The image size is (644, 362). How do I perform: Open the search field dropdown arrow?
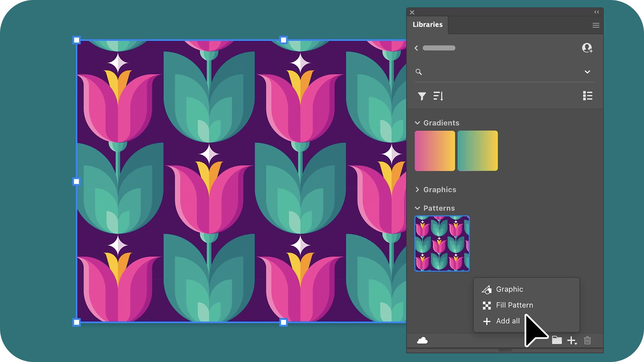(587, 72)
